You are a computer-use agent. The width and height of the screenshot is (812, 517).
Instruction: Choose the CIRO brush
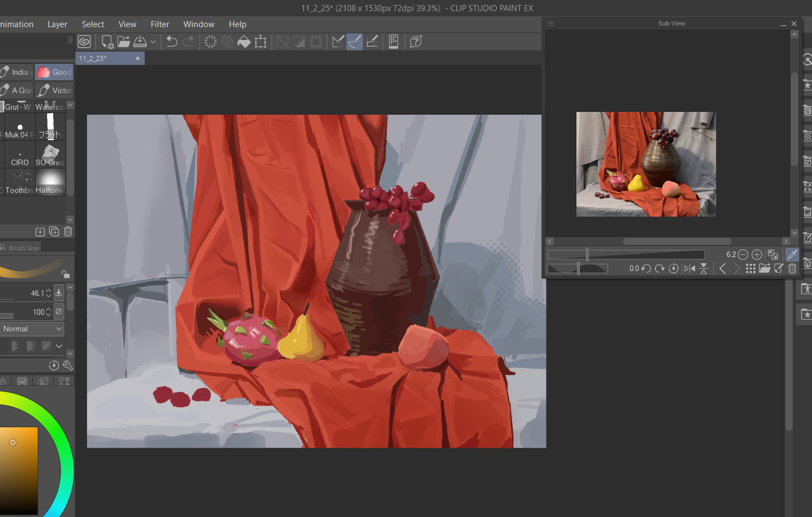[20, 155]
